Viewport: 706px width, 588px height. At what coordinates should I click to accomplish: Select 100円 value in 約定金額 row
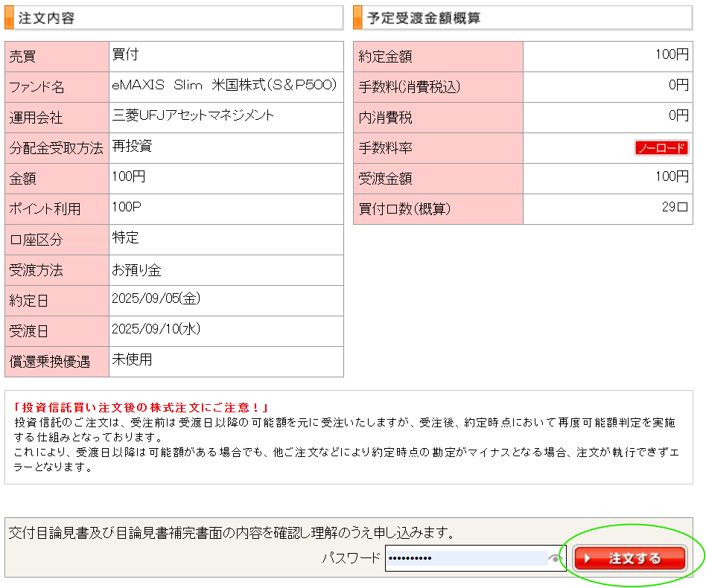click(672, 54)
